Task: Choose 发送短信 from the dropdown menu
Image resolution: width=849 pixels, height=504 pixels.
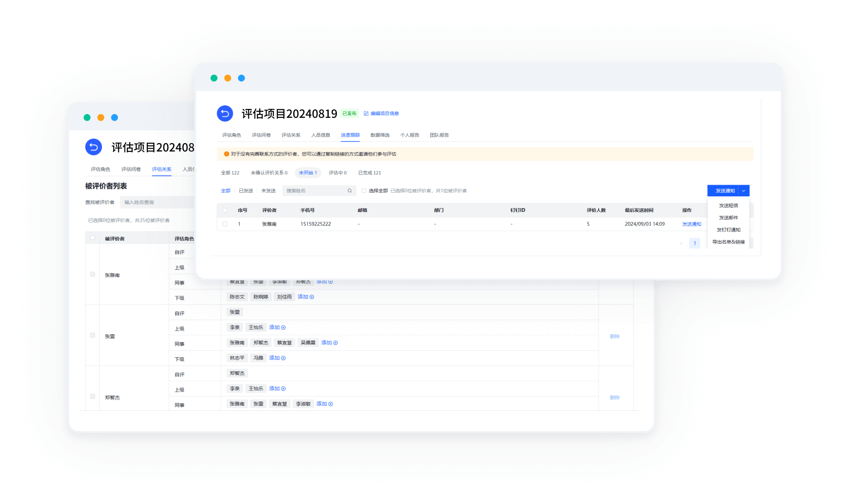Action: (728, 206)
